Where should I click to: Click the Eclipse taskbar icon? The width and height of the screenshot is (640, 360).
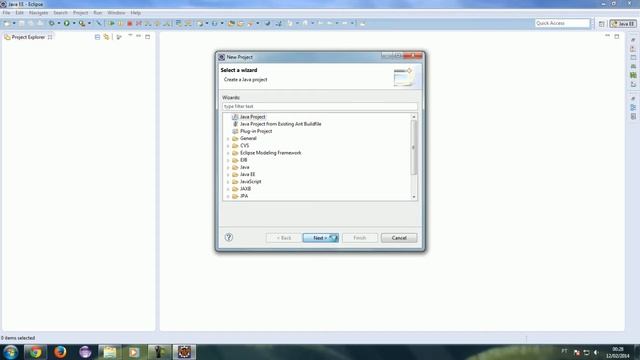(85, 352)
